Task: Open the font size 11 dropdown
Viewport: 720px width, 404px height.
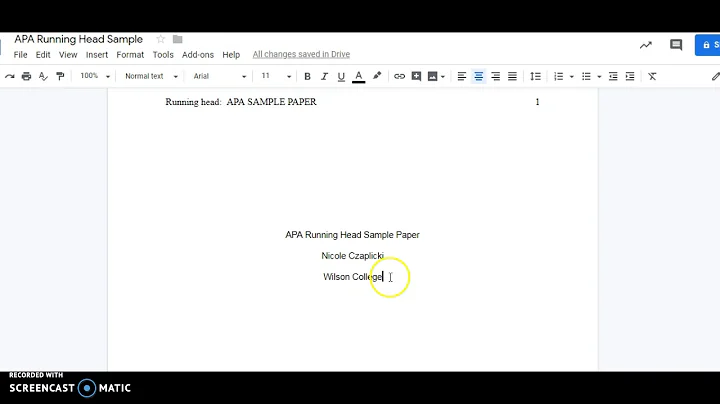Action: click(276, 76)
